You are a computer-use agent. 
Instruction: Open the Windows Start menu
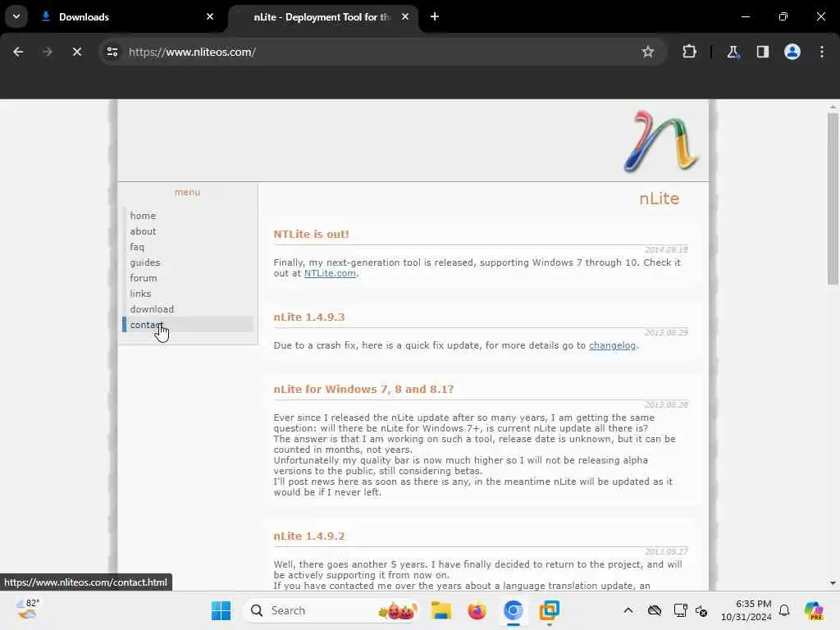click(x=221, y=610)
